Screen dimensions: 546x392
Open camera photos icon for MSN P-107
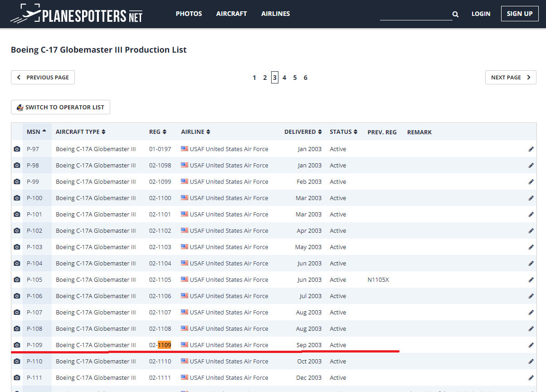[17, 312]
